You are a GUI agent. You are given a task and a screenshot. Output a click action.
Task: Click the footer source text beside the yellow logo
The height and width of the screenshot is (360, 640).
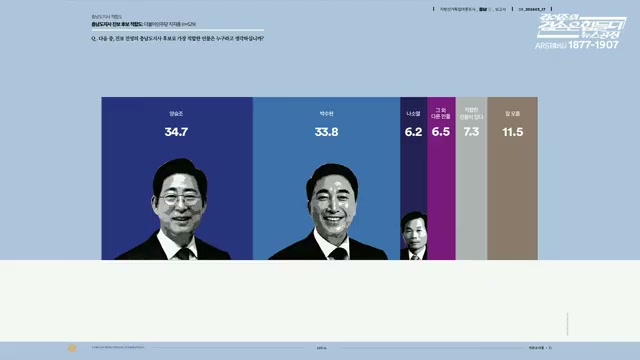[118, 347]
